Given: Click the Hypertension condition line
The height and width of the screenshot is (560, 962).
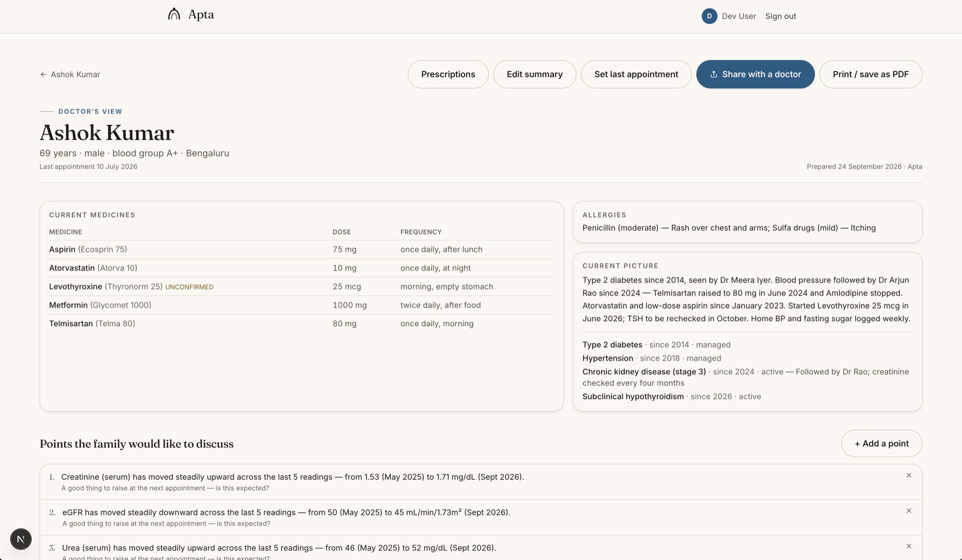Looking at the screenshot, I should [x=652, y=358].
